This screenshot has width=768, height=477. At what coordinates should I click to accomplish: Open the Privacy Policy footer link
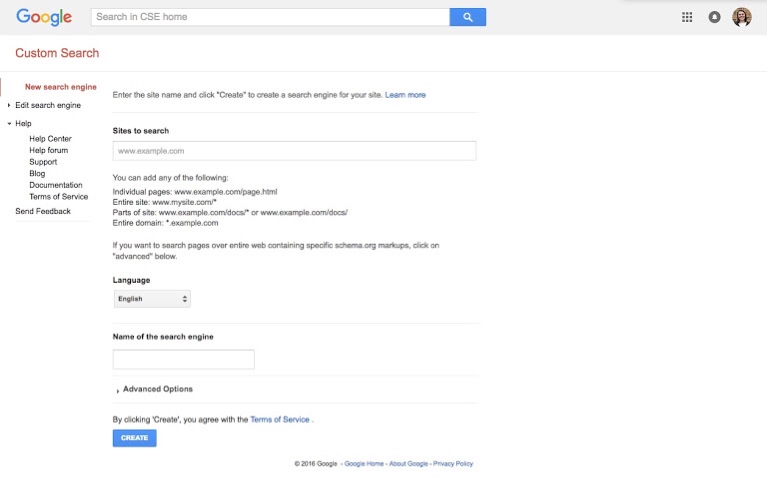[x=453, y=464]
